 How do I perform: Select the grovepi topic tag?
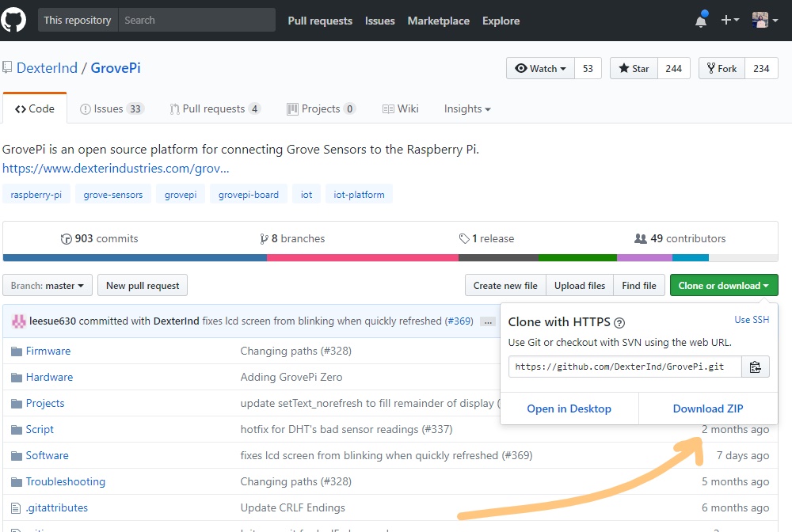pos(181,194)
